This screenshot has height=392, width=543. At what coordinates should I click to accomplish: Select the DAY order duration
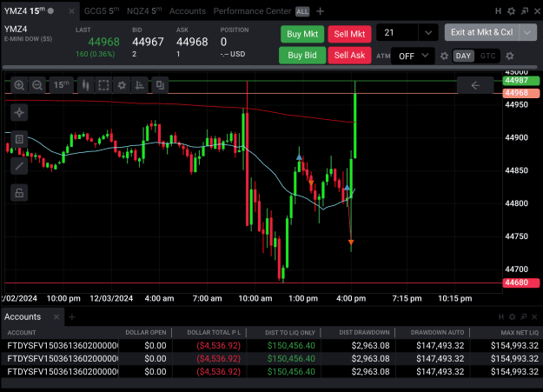[463, 56]
